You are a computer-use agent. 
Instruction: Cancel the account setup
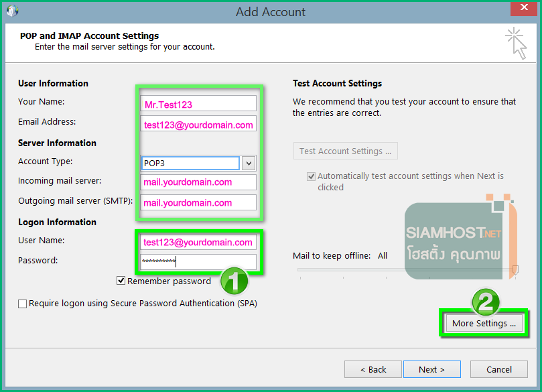tap(498, 369)
